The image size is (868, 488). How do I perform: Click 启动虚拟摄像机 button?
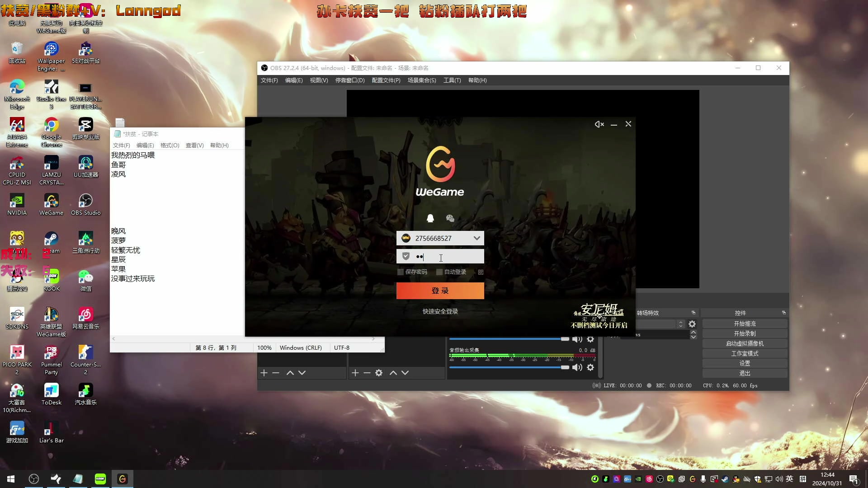click(745, 344)
